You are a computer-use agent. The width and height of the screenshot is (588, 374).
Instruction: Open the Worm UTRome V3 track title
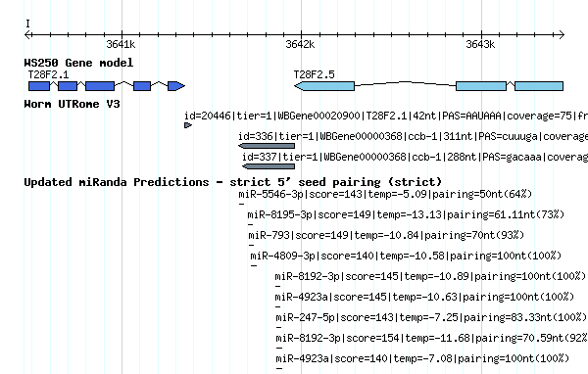[x=72, y=104]
